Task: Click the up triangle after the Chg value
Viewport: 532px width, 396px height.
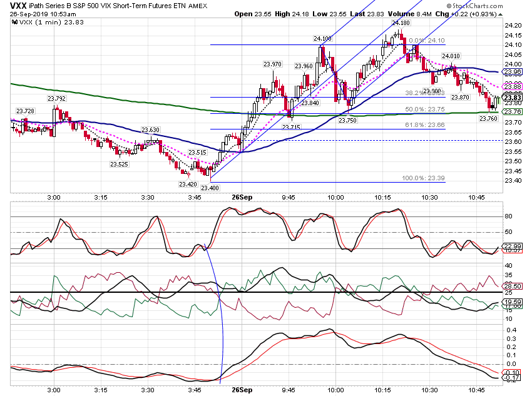Action: (x=500, y=14)
